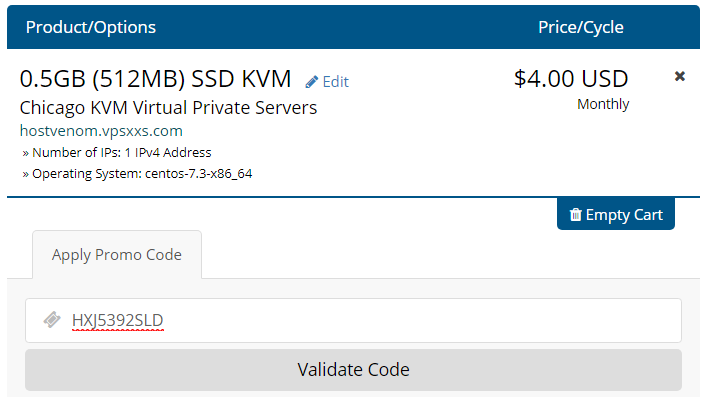
Task: Select the Apply Promo Code tab
Action: 117,254
